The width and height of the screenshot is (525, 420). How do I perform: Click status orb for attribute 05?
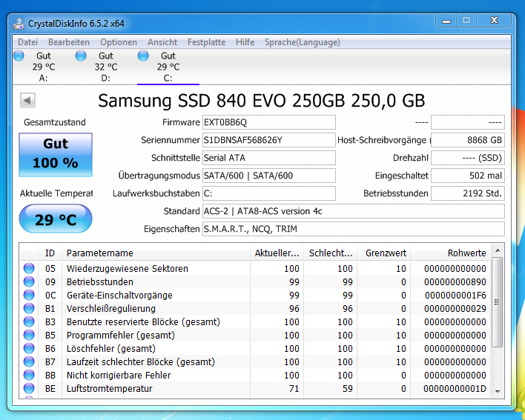click(29, 268)
